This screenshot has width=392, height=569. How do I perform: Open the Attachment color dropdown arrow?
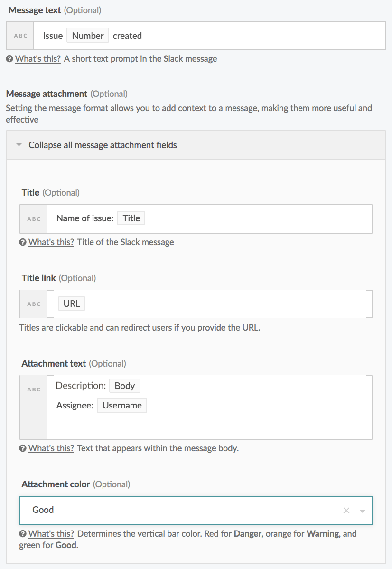(x=363, y=510)
